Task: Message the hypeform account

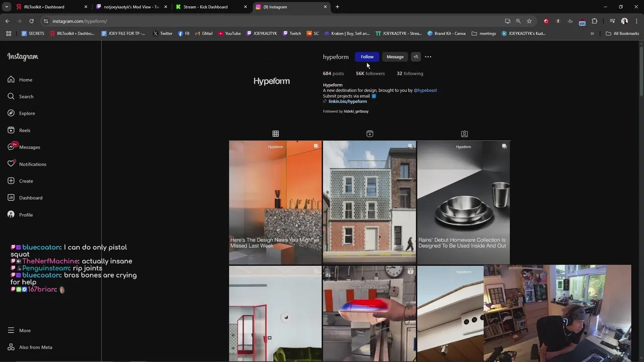Action: pos(395,57)
